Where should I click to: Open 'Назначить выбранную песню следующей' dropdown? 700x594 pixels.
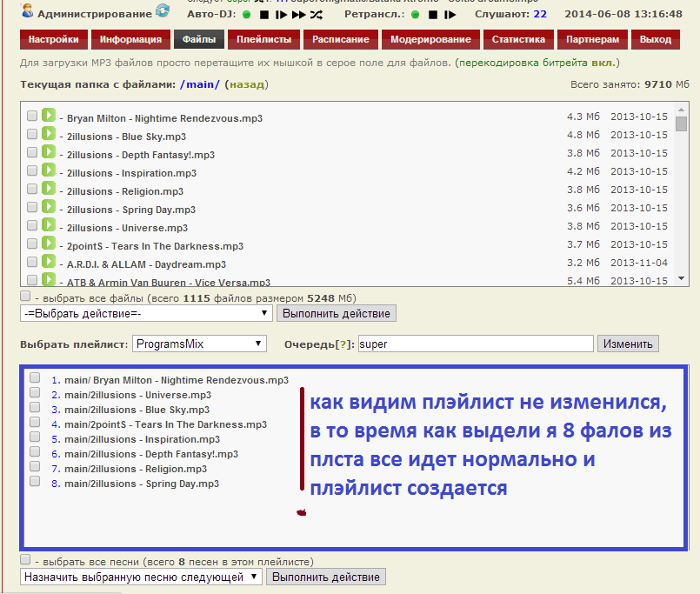(x=141, y=577)
